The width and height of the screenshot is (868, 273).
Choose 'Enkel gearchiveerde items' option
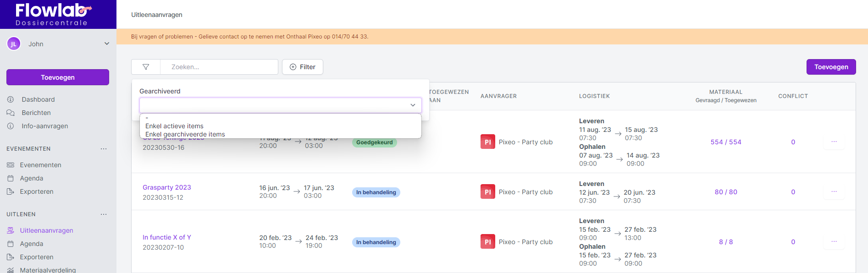point(185,134)
